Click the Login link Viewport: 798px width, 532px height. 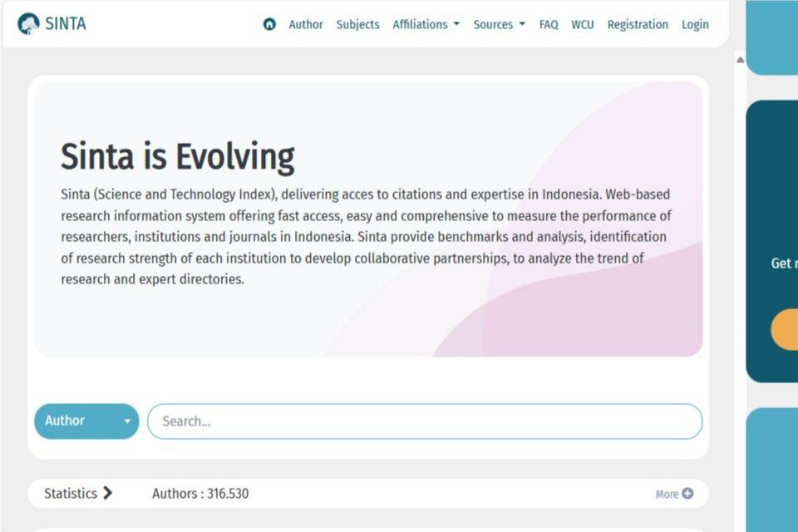click(695, 24)
